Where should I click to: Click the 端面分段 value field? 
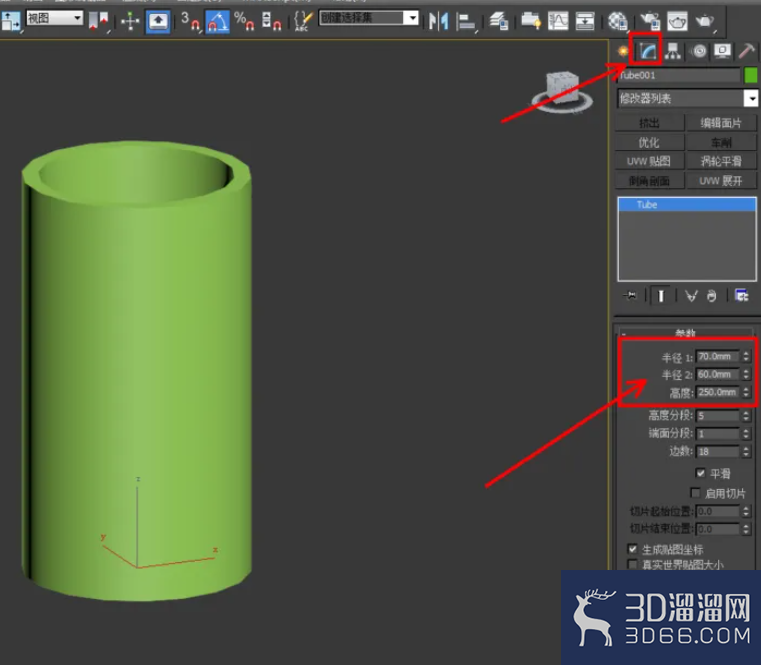tap(718, 433)
